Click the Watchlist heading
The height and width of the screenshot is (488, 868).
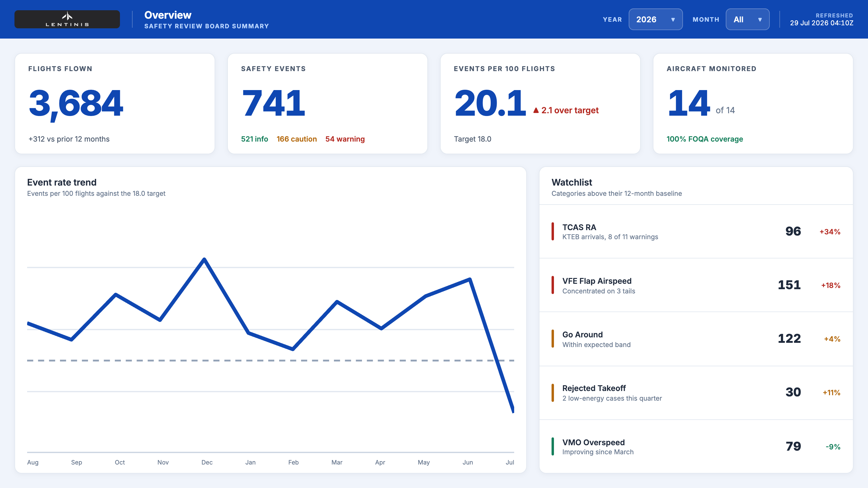571,182
